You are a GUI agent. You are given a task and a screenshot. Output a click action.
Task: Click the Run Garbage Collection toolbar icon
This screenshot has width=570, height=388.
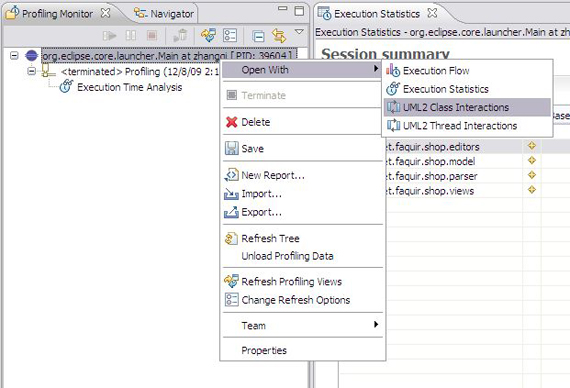[x=180, y=35]
